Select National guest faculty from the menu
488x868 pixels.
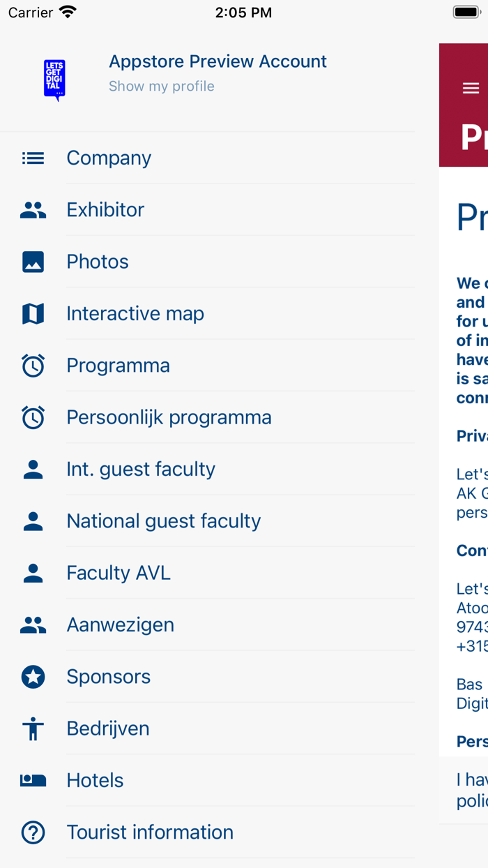pyautogui.click(x=163, y=521)
